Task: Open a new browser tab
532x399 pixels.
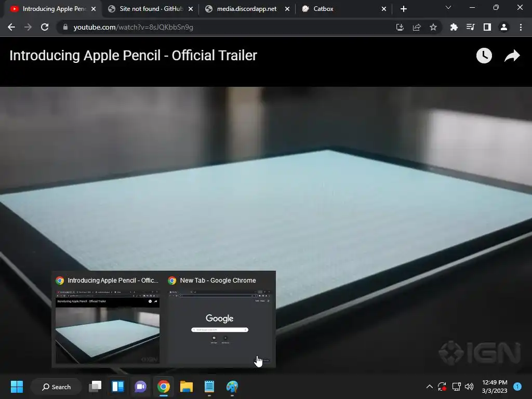Action: 403,9
